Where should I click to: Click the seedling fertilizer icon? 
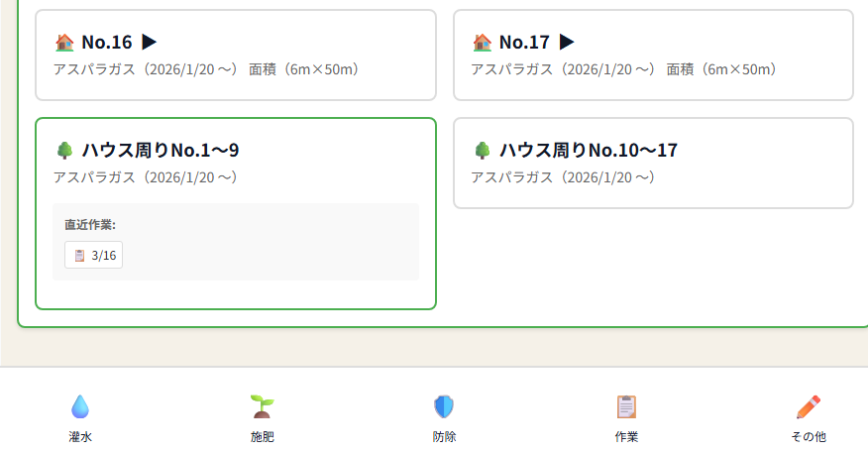click(x=262, y=406)
